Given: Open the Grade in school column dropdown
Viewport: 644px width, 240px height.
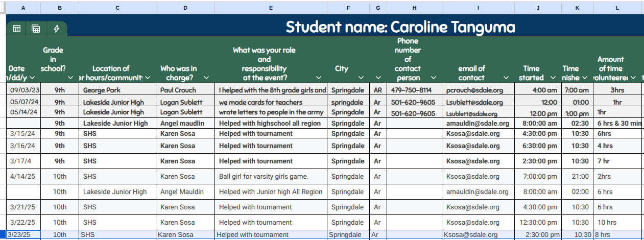Looking at the screenshot, I should tap(70, 78).
